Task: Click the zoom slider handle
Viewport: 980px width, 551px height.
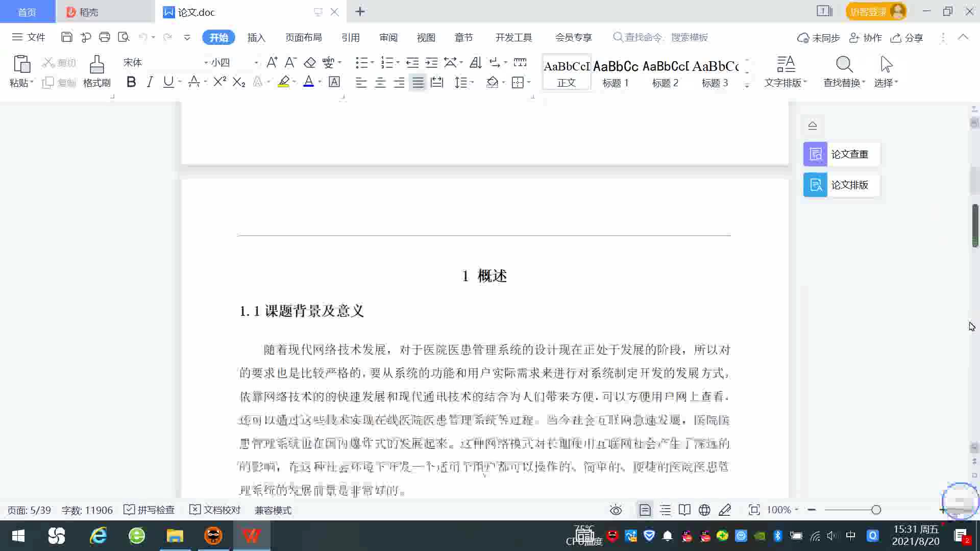Action: coord(876,510)
